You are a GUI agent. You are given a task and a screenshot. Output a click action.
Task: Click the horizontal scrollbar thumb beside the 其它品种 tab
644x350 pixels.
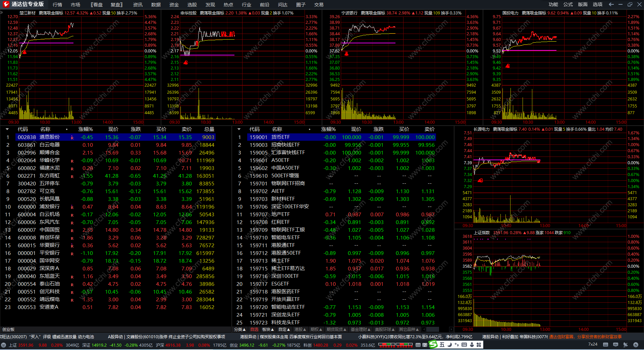point(432,330)
